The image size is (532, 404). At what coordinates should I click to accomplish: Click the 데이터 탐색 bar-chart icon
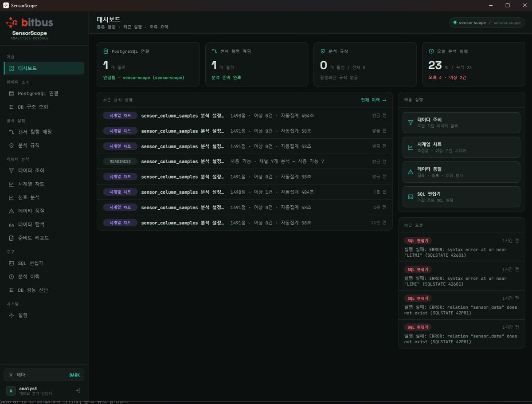(x=11, y=224)
